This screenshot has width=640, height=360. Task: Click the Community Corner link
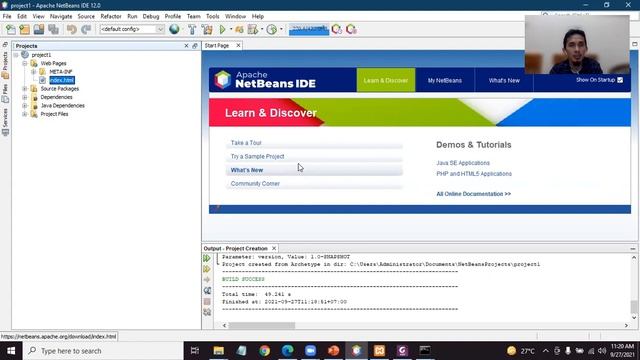pyautogui.click(x=255, y=184)
